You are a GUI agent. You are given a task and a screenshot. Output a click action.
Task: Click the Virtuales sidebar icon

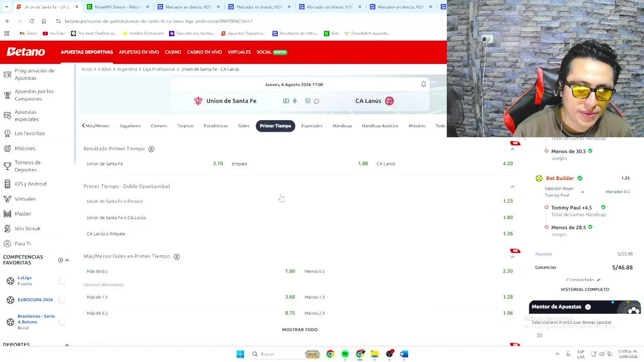point(8,199)
